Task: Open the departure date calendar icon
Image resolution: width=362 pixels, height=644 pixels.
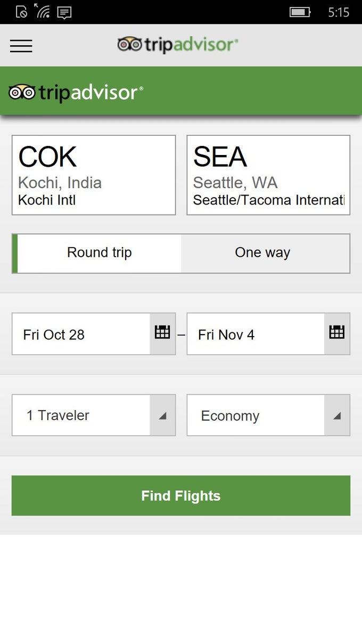Action: [162, 333]
